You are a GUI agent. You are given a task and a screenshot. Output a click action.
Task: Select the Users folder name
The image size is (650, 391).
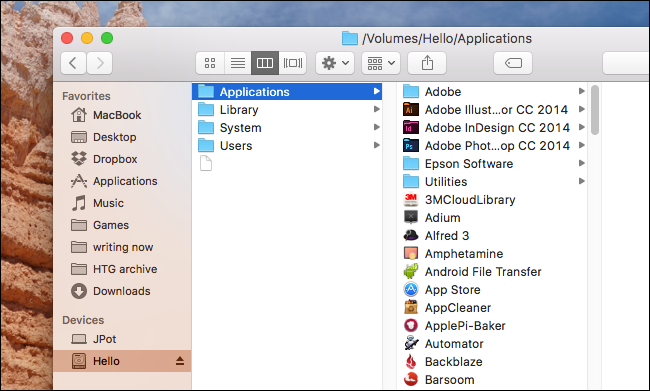[236, 146]
